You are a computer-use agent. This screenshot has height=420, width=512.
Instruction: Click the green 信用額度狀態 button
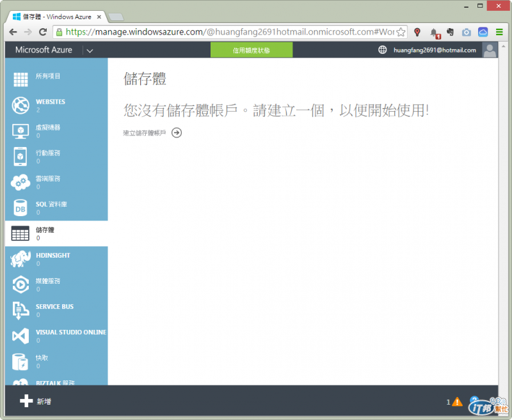pyautogui.click(x=252, y=51)
